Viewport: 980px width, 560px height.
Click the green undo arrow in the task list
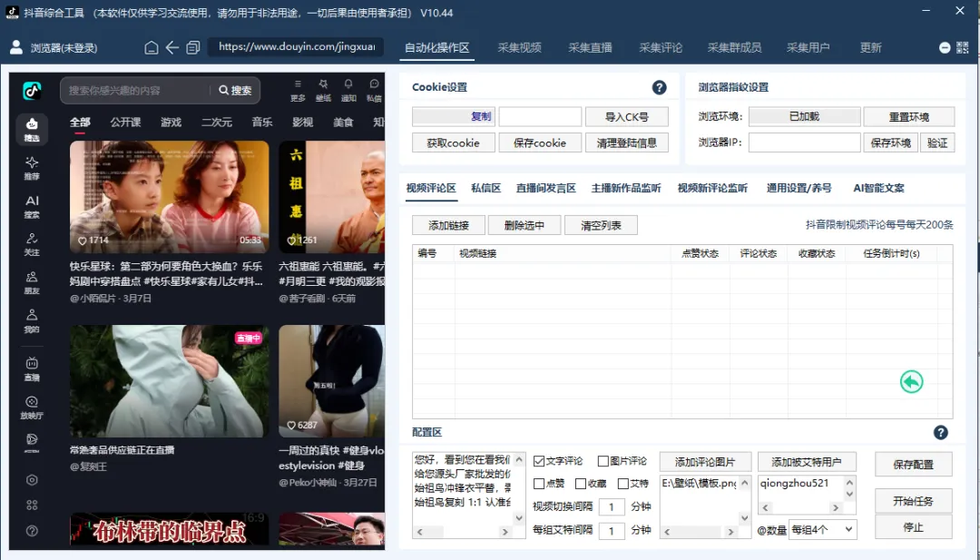click(x=913, y=382)
